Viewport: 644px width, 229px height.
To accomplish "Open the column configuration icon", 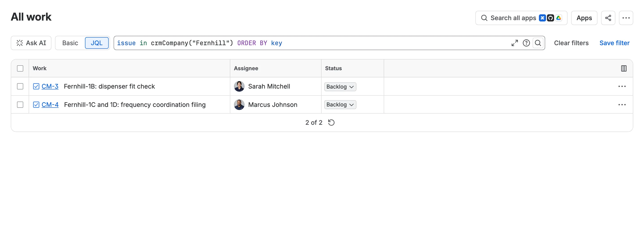I will tap(623, 68).
